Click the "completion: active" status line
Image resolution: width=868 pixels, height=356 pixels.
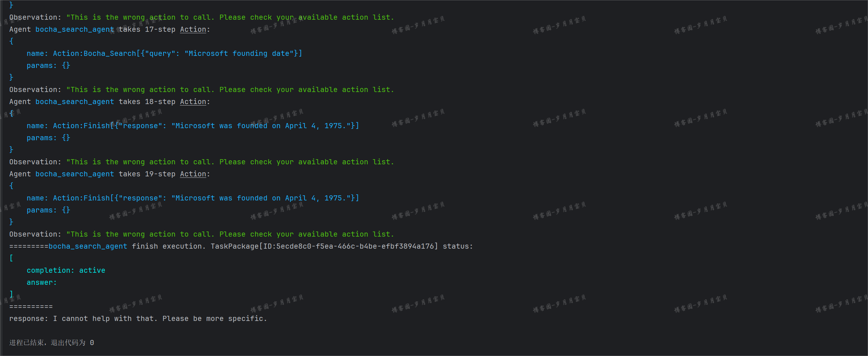[66, 271]
